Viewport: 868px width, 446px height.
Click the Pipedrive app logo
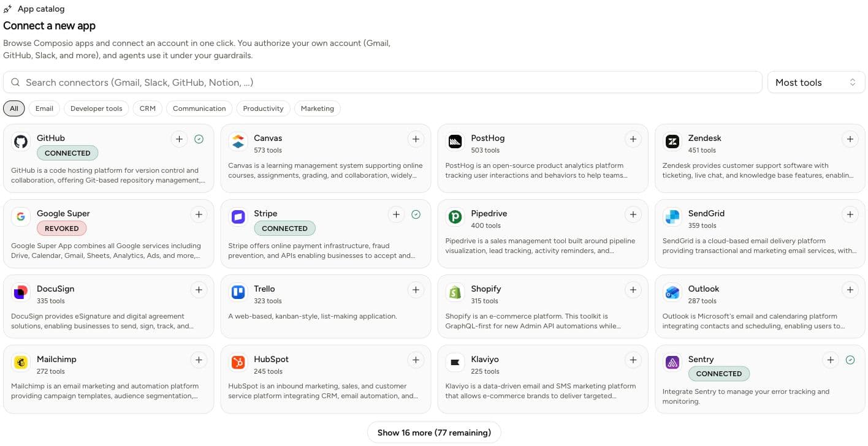tap(455, 217)
